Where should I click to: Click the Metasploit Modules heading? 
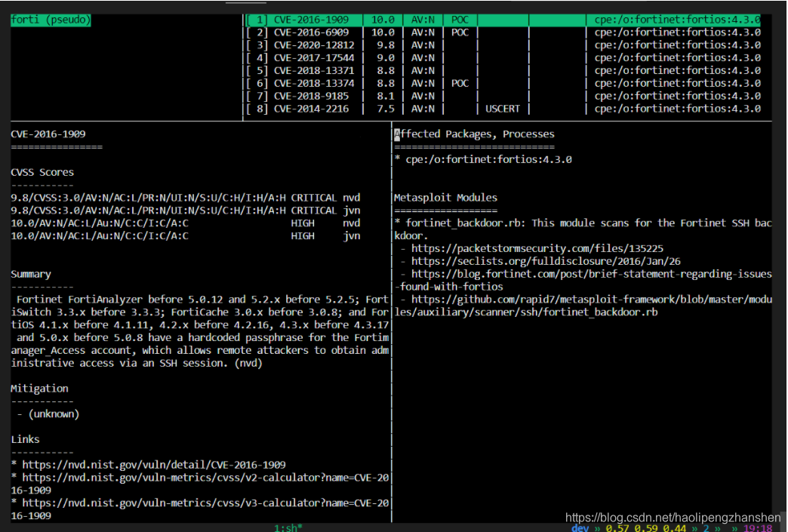coord(446,198)
